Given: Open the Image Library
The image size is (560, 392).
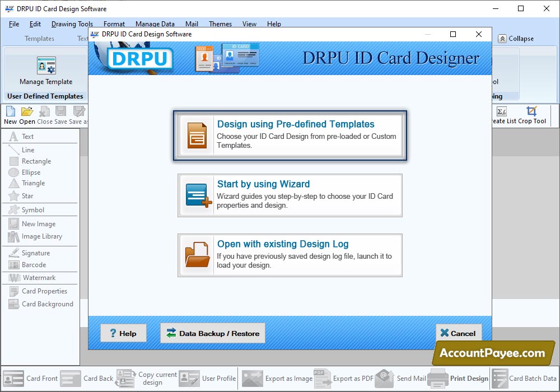Looking at the screenshot, I should (x=35, y=236).
